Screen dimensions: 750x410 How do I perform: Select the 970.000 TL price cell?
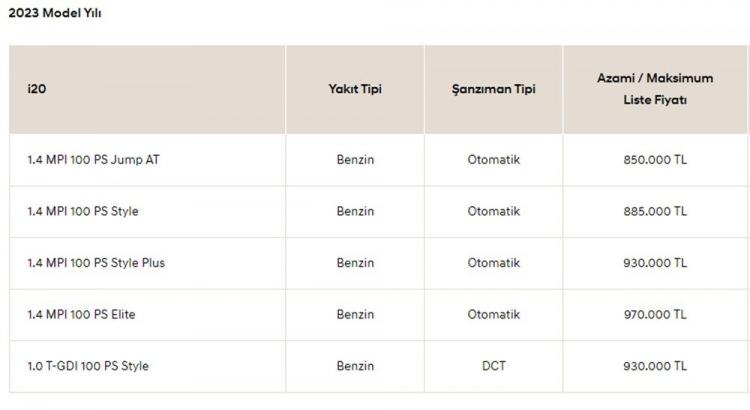click(655, 315)
